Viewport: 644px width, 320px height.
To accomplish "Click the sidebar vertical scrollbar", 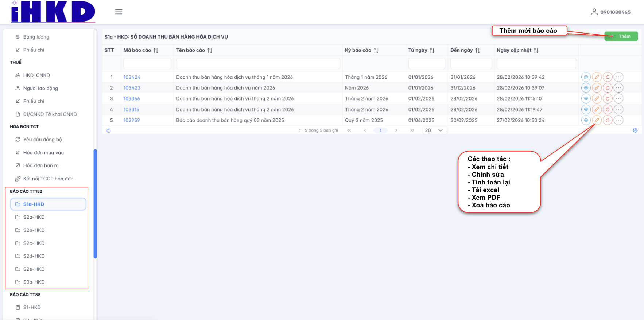I will coord(95,203).
